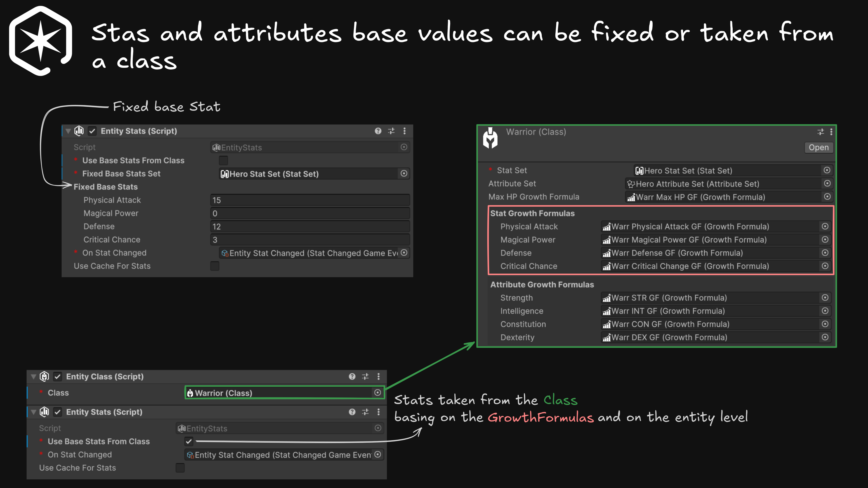Uncheck Use Base Stats From Class in bottom Entity Stats
Viewport: 868px width, 488px height.
pos(189,441)
